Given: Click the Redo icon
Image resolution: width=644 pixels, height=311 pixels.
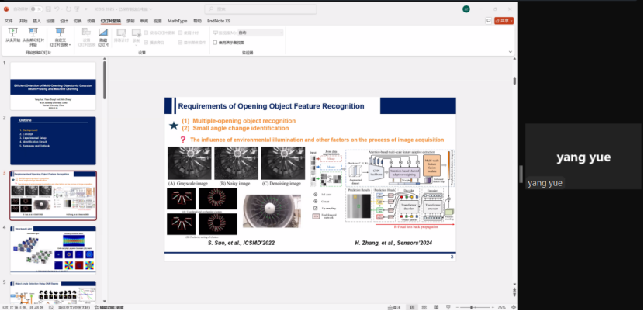Looking at the screenshot, I should point(68,9).
